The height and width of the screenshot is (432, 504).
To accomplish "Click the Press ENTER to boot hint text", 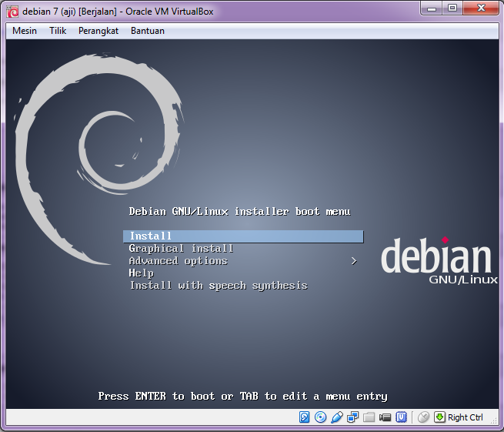I will pos(242,397).
